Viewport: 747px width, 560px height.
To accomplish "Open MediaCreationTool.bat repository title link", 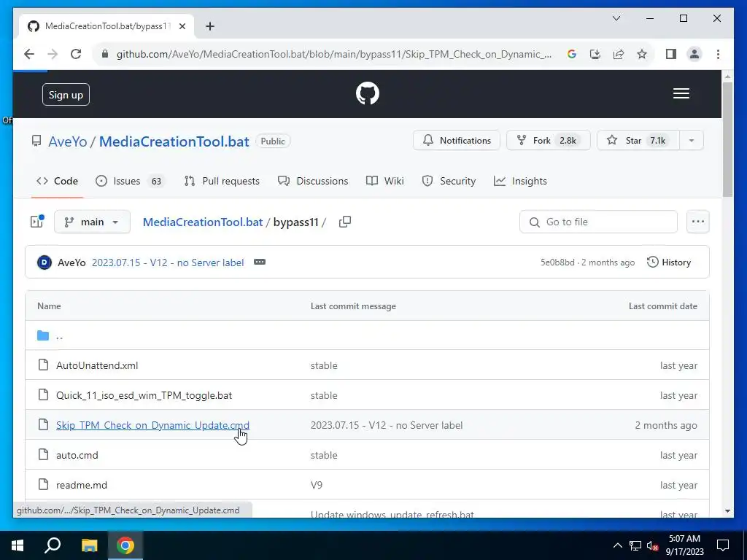I will [x=174, y=141].
